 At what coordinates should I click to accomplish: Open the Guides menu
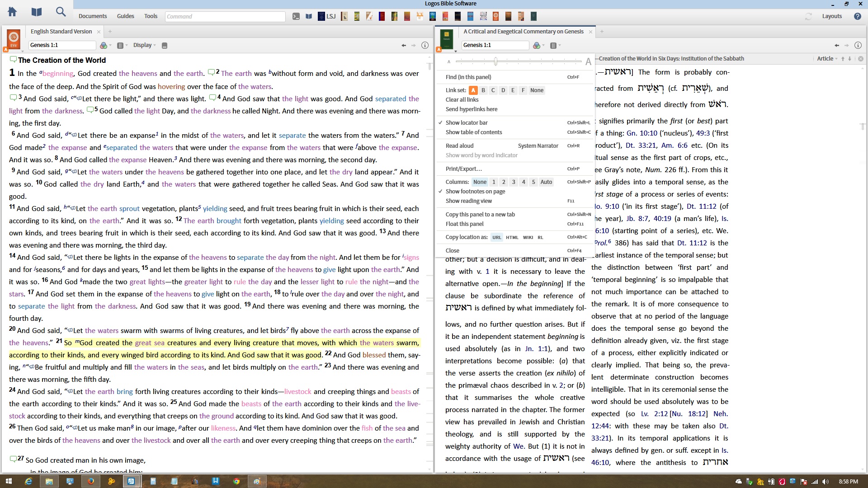click(x=125, y=16)
